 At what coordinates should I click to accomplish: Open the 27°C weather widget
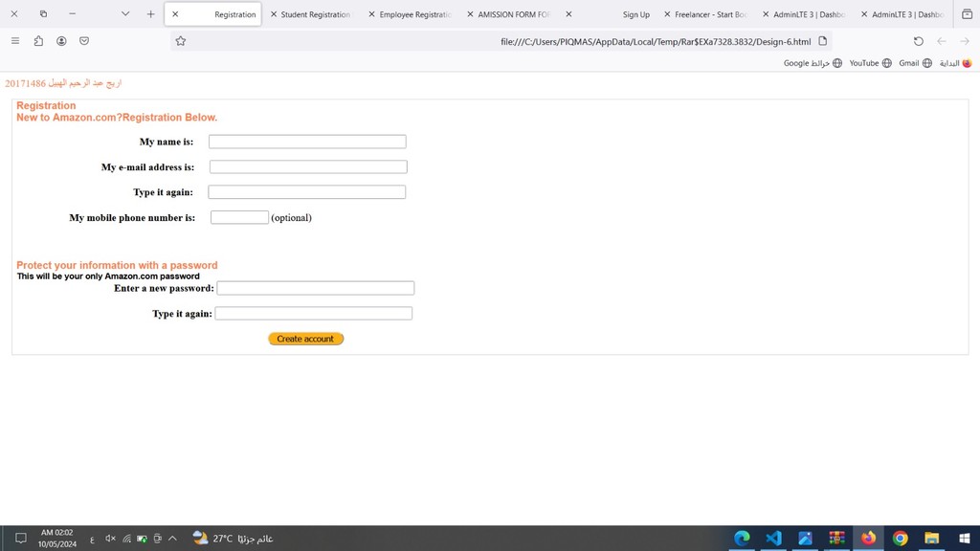tap(233, 538)
